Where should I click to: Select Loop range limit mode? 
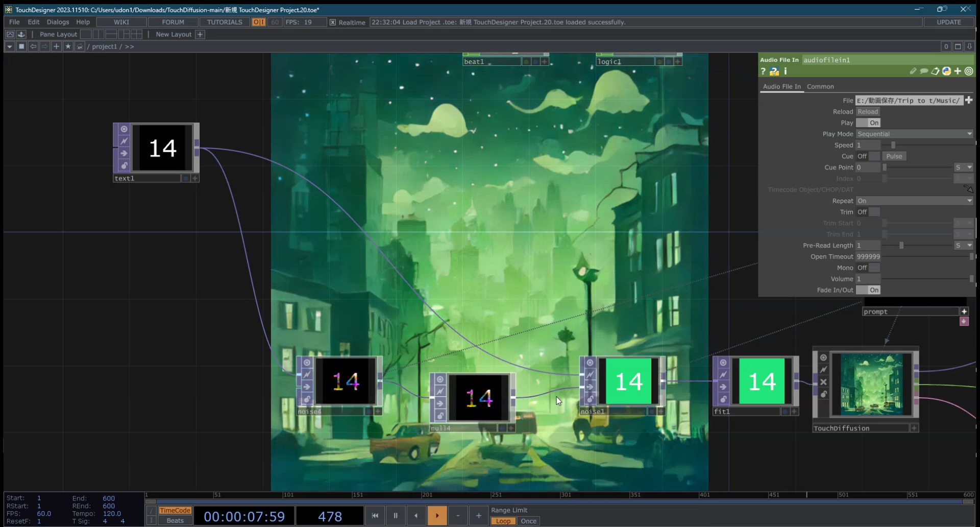coord(503,521)
